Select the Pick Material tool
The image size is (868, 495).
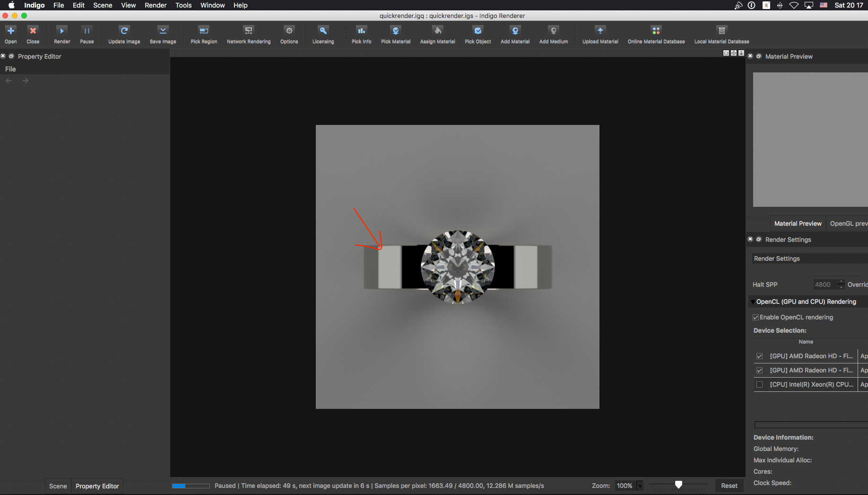tap(396, 31)
